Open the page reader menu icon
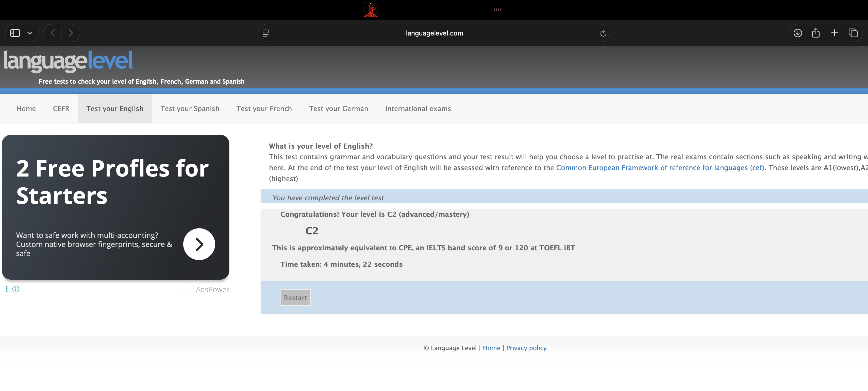 click(265, 33)
